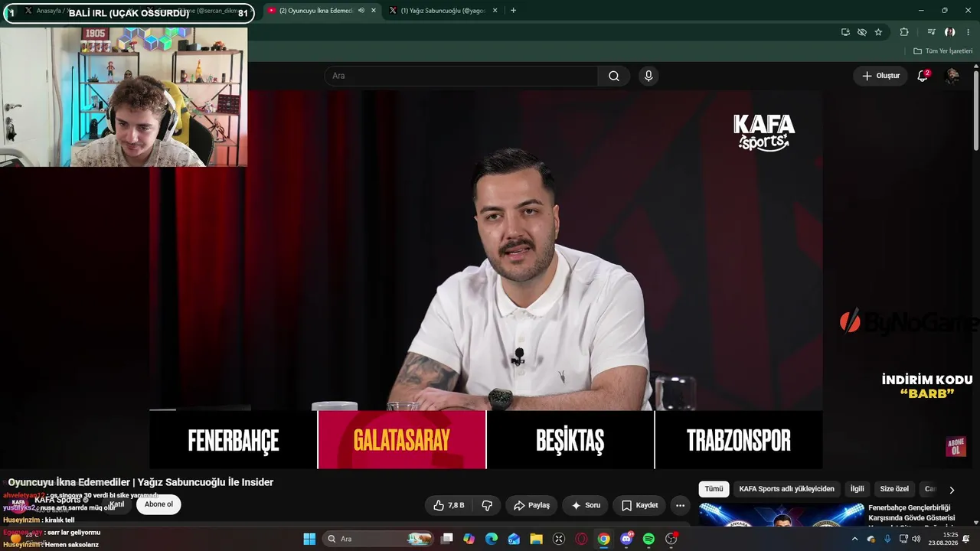980x551 pixels.
Task: Launch Copilot from the taskbar
Action: point(469,539)
